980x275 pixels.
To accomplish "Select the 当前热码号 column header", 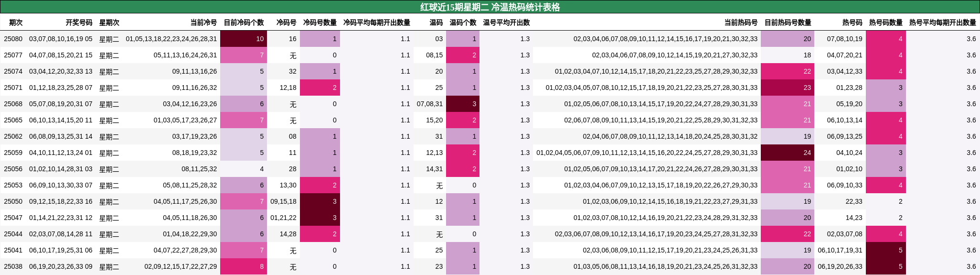I will (x=741, y=22).
